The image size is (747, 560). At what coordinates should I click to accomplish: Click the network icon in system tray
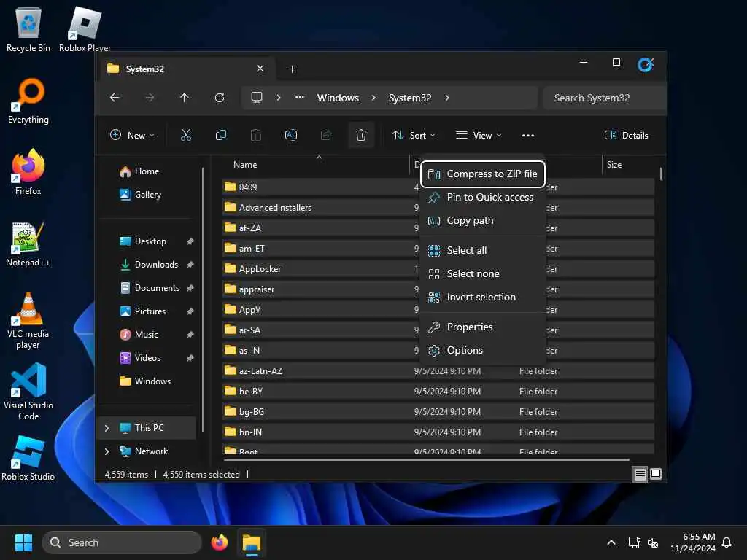point(634,542)
